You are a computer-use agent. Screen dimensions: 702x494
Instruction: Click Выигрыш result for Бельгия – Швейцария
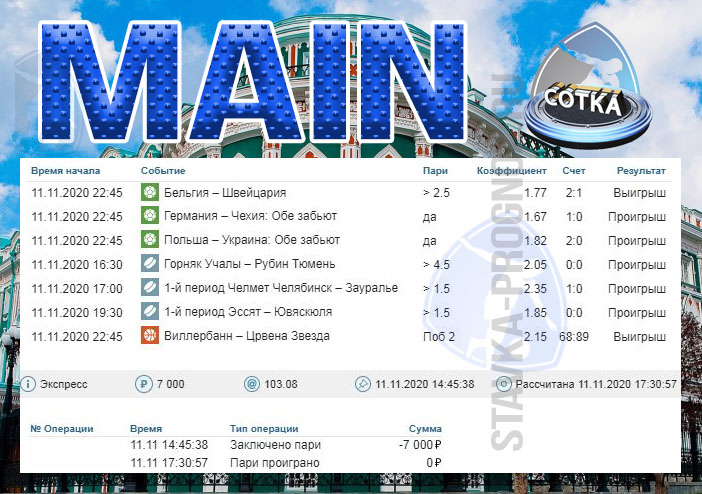tap(639, 193)
